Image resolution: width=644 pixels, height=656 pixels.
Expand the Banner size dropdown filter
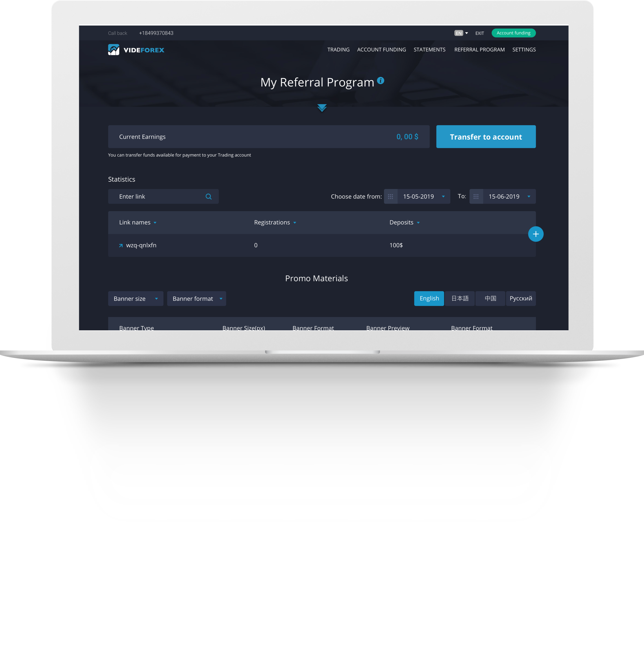point(135,298)
